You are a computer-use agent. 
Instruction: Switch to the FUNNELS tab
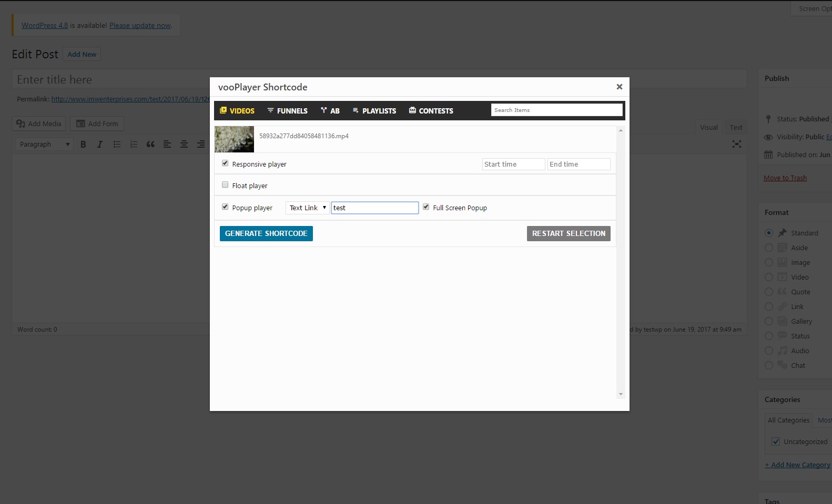point(287,111)
